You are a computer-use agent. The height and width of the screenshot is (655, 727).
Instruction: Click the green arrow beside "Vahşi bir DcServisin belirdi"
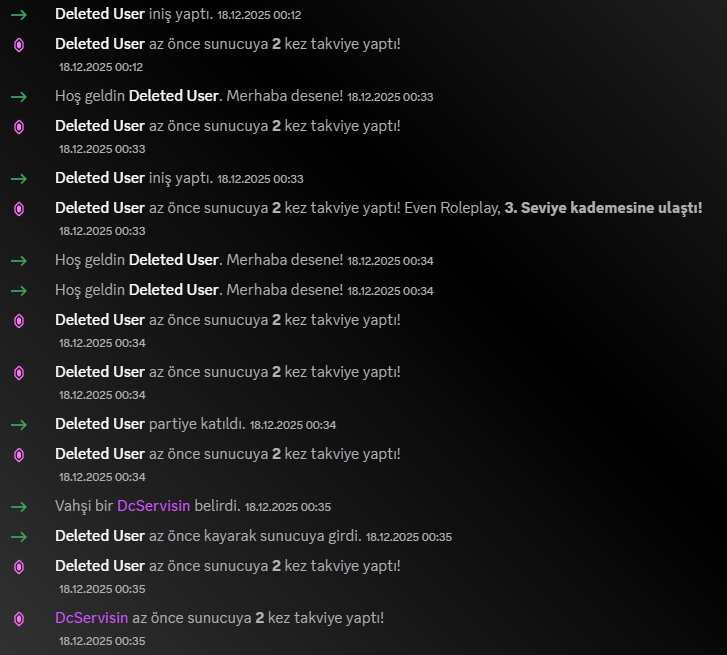click(x=19, y=507)
